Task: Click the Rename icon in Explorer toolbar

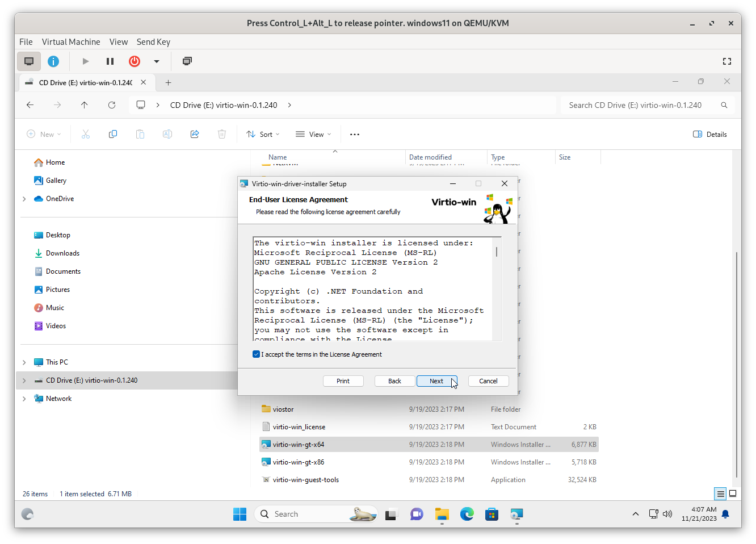Action: coord(167,135)
